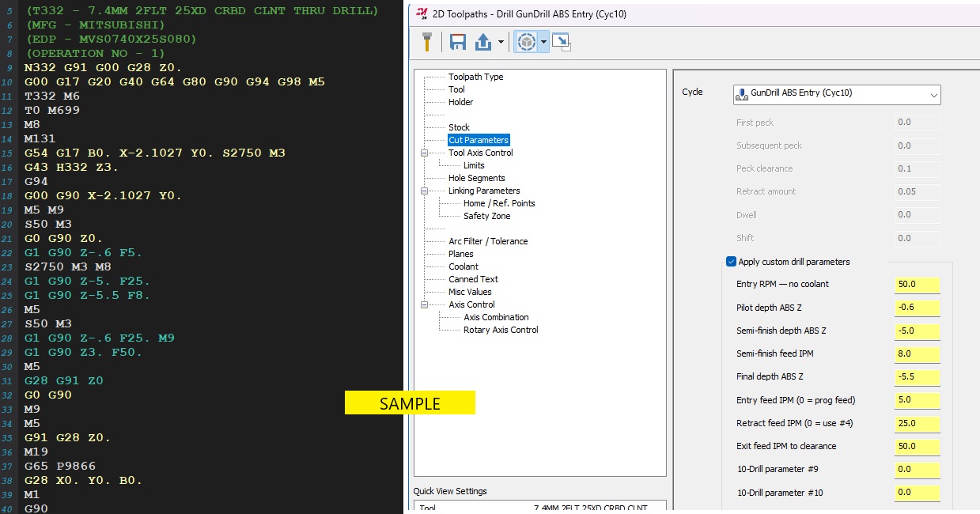Screen dimensions: 980x514
Task: Go to Safety Zone settings
Action: (486, 216)
